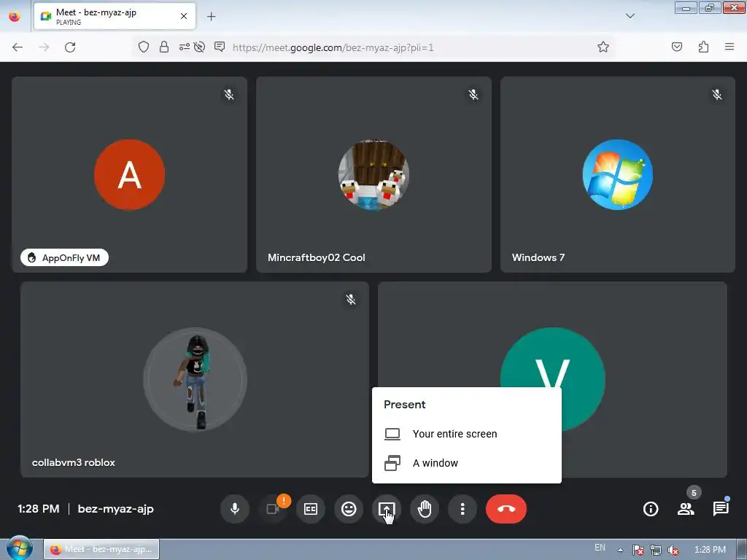The image size is (747, 560).
Task: Click the Mincraftboy02 Cool name label
Action: click(x=317, y=257)
